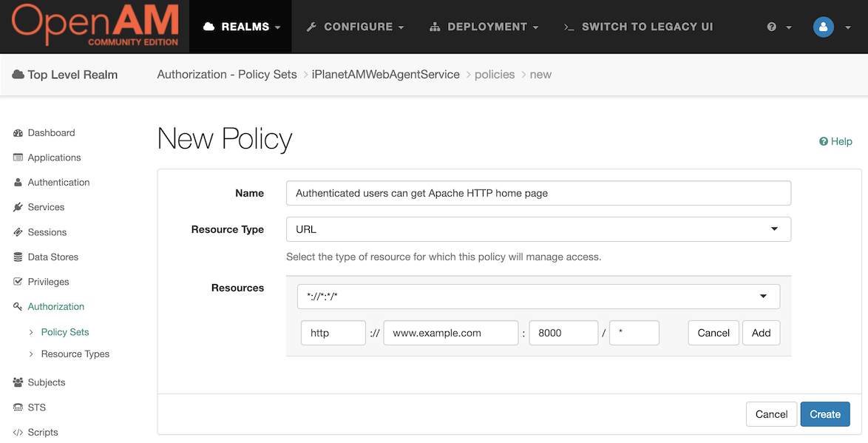Open the Help link on the right

tap(835, 141)
